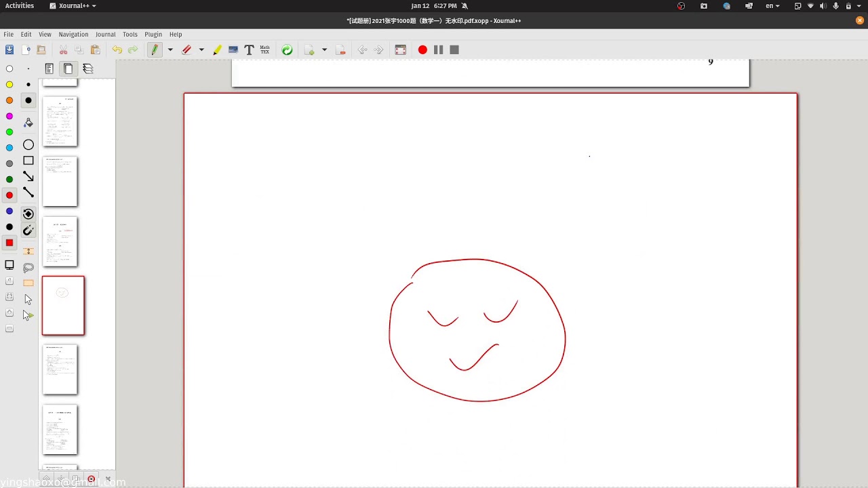Show page preview tab in sidebar

[68, 68]
